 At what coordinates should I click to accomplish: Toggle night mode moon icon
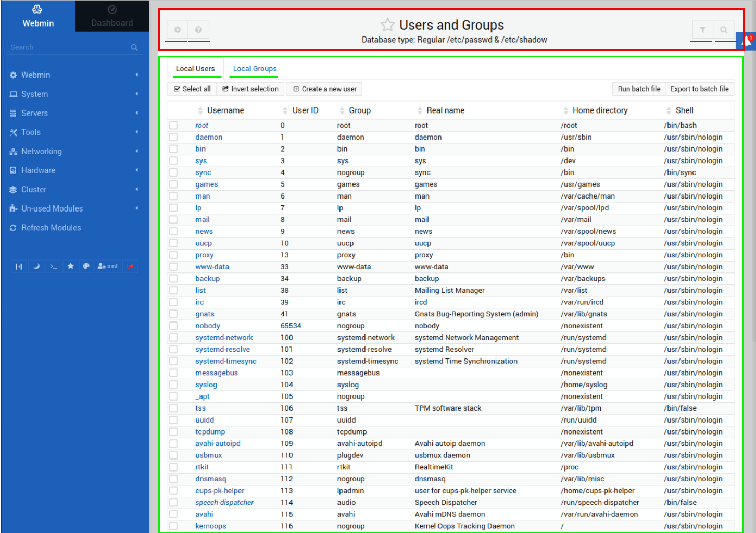[36, 266]
